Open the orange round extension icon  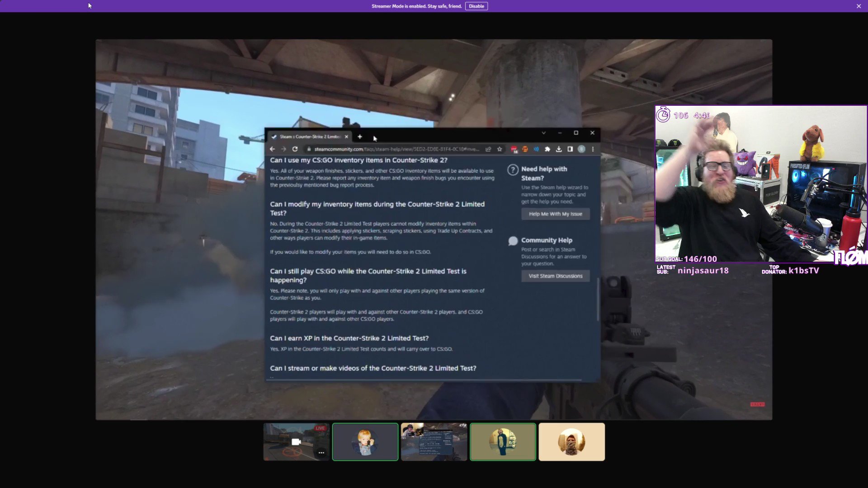point(525,149)
